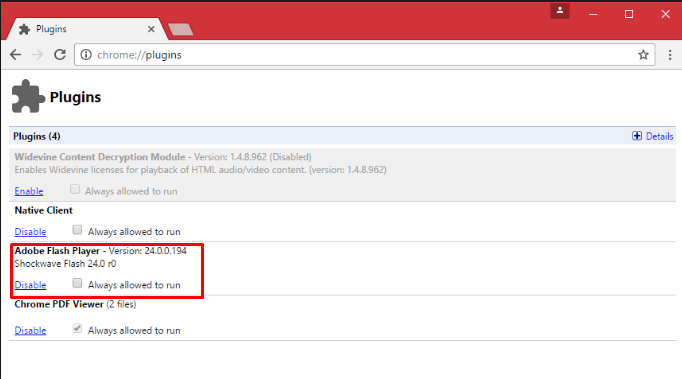Click the large Plugins puzzle piece logo

coord(28,96)
